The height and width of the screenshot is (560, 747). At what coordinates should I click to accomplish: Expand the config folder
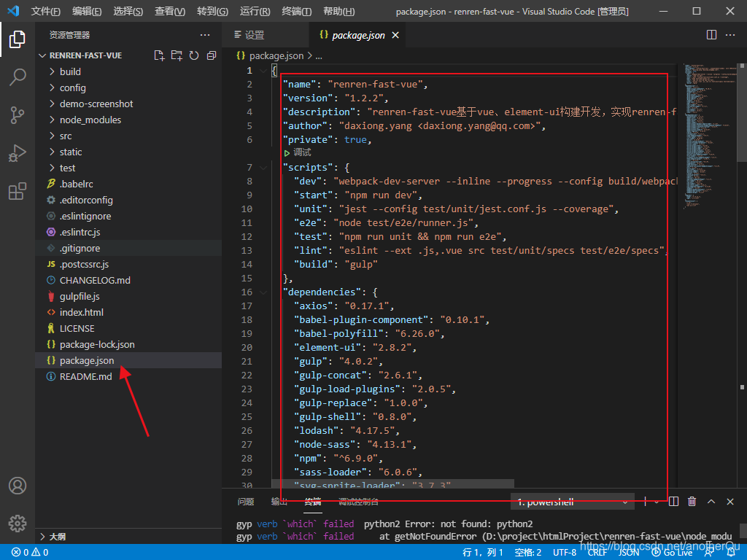(72, 88)
